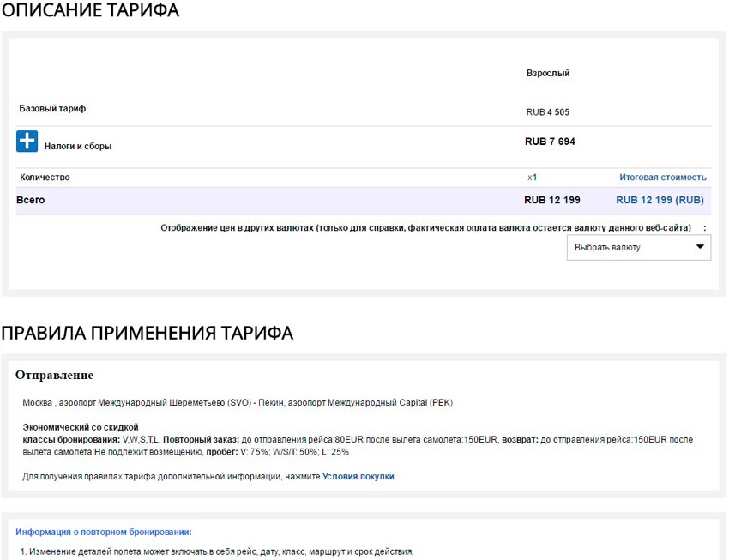
Task: Click the 'Взрослый' passenger column header
Action: 547,74
